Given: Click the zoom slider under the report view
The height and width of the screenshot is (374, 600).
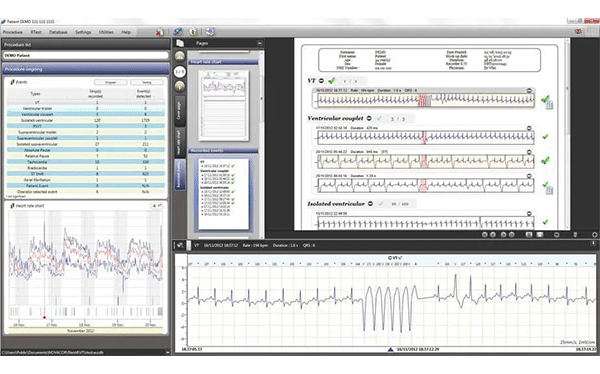Looking at the screenshot, I should pyautogui.click(x=575, y=235).
